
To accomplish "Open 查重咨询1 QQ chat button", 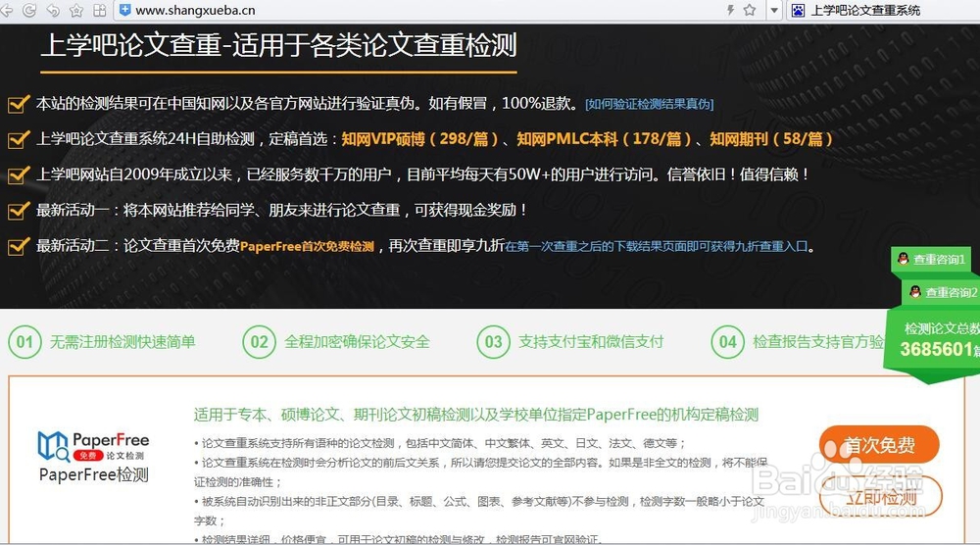I will tap(931, 260).
